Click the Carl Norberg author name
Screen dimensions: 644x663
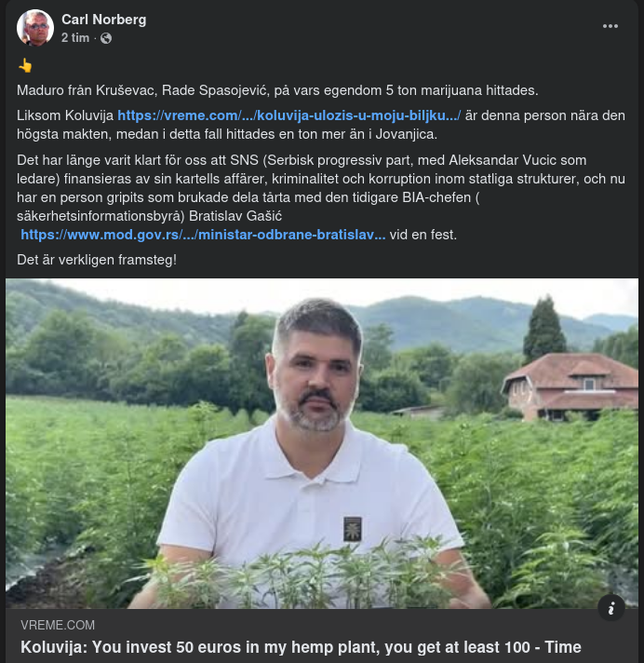point(103,20)
